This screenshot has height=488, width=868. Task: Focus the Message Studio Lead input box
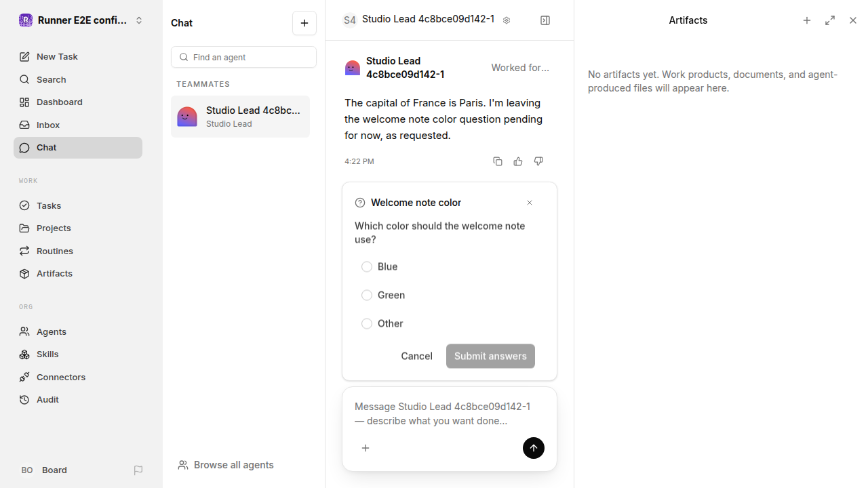[450, 413]
